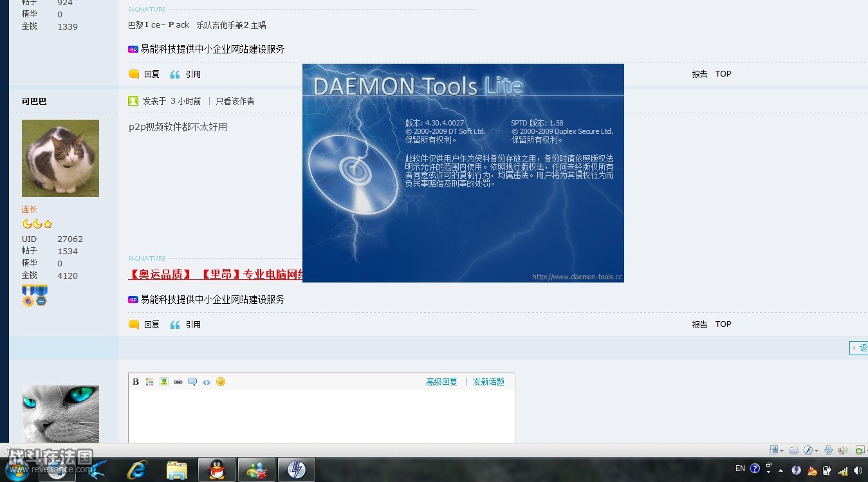868x482 pixels.
Task: Report 可巴巴's post using 报告
Action: pos(700,324)
